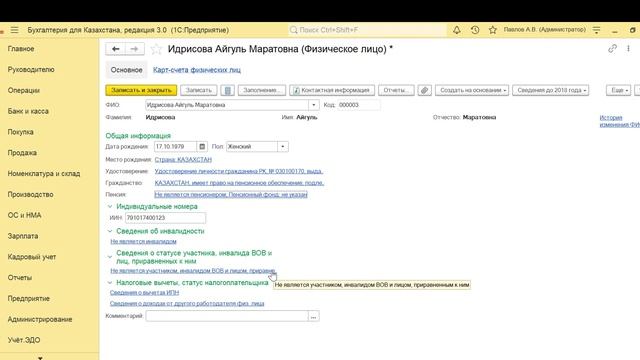The height and width of the screenshot is (360, 640).
Task: Click the document icon after Записать
Action: tap(228, 90)
